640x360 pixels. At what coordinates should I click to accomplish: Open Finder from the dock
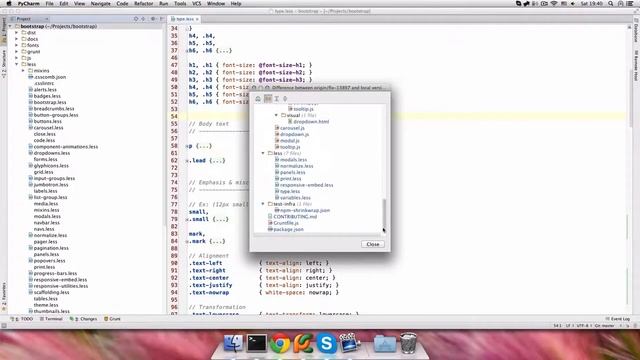(x=233, y=342)
